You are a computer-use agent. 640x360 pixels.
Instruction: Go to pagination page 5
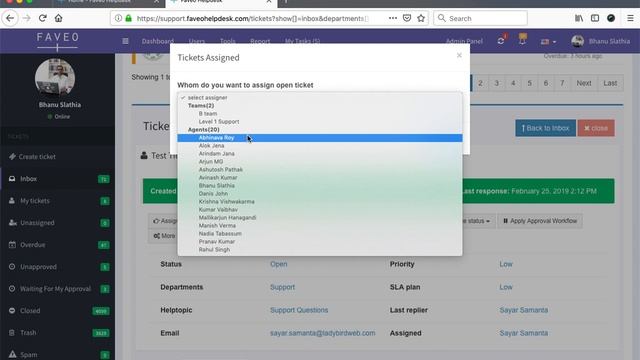(x=529, y=83)
